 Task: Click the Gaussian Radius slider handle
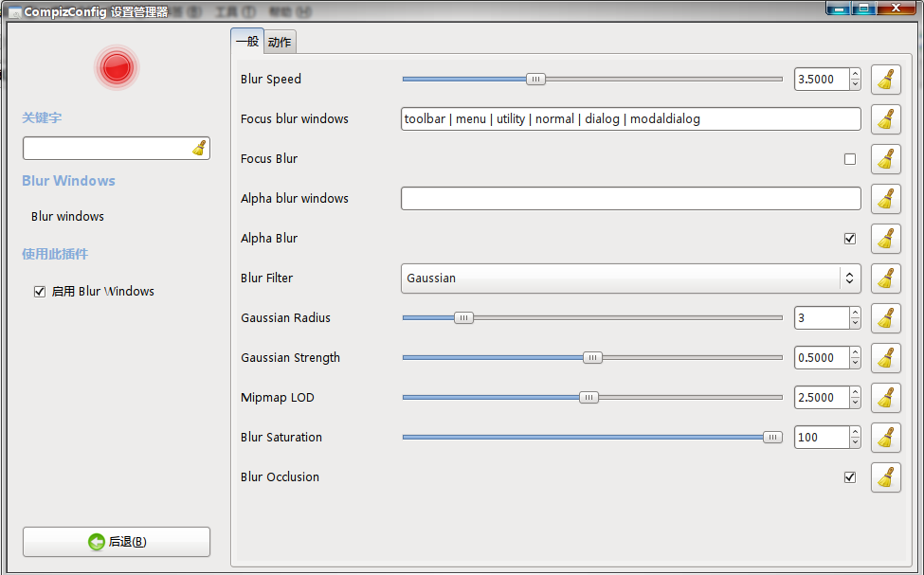pos(463,317)
